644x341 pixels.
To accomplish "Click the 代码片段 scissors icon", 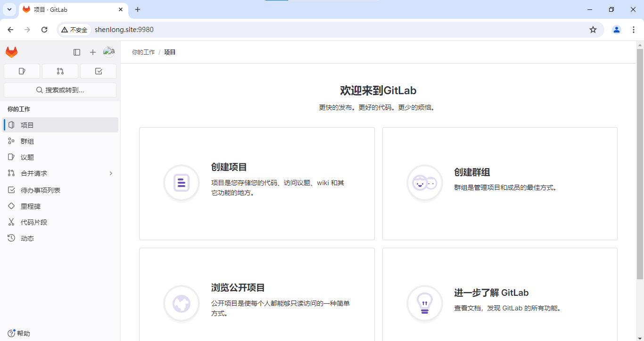I will [x=12, y=222].
